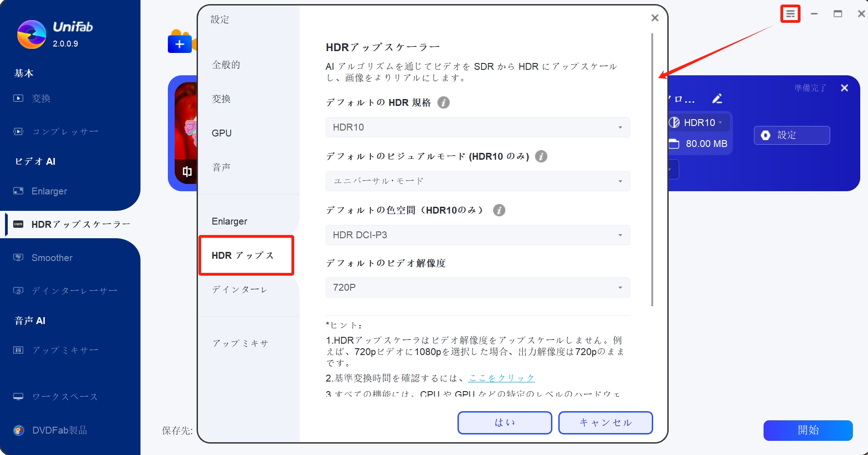
Task: Close the 設定 dialog with X
Action: tap(655, 18)
